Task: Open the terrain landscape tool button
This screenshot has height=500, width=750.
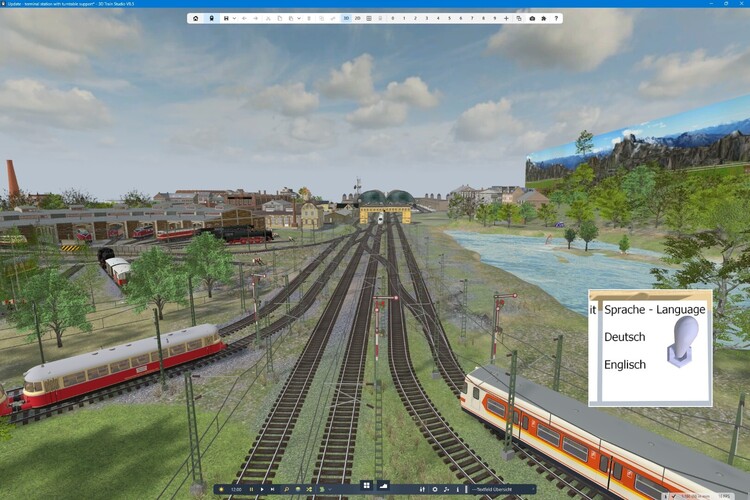Action: tap(383, 486)
